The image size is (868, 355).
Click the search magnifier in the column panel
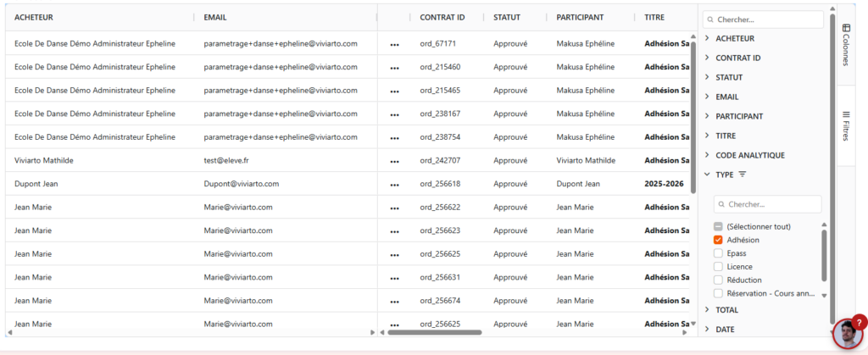click(709, 19)
